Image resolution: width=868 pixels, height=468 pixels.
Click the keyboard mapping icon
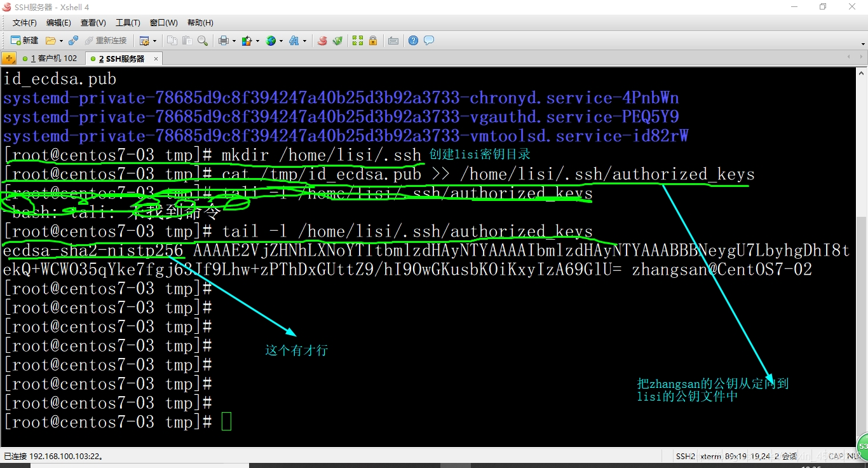(x=393, y=41)
